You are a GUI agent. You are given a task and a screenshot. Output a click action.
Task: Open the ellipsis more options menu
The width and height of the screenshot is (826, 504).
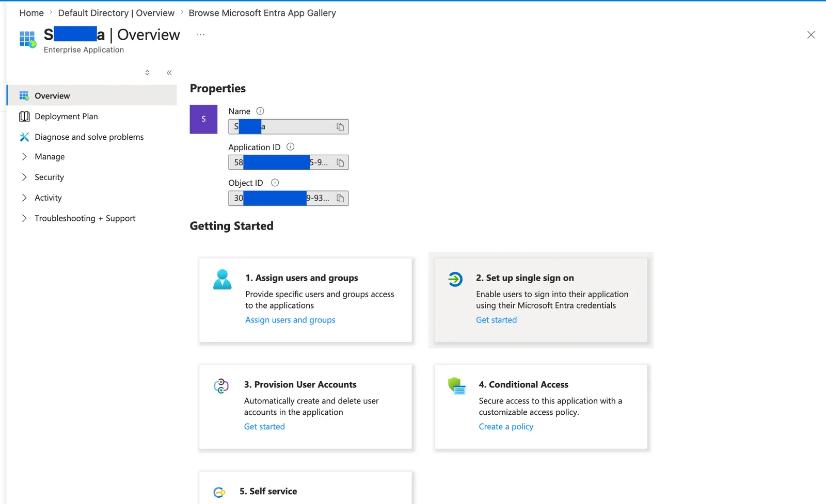[x=201, y=35]
